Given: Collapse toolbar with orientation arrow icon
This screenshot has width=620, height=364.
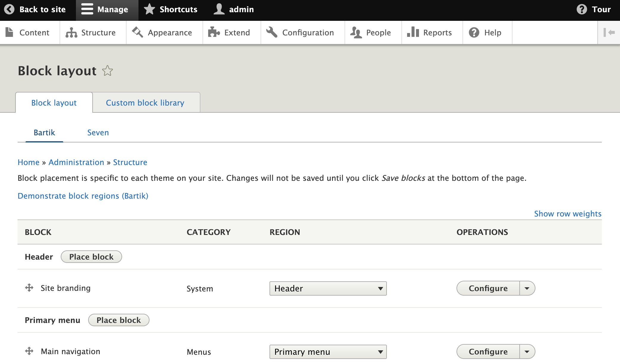Looking at the screenshot, I should click(x=609, y=32).
